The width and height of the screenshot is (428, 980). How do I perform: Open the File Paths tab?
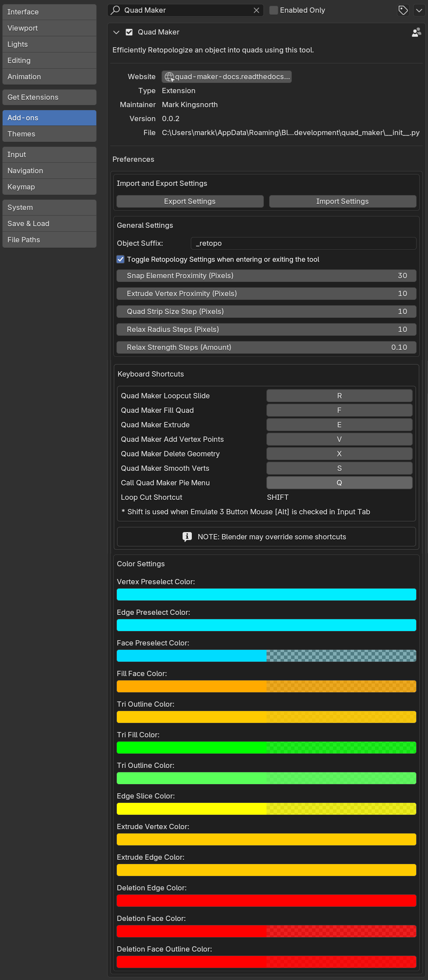click(x=49, y=240)
